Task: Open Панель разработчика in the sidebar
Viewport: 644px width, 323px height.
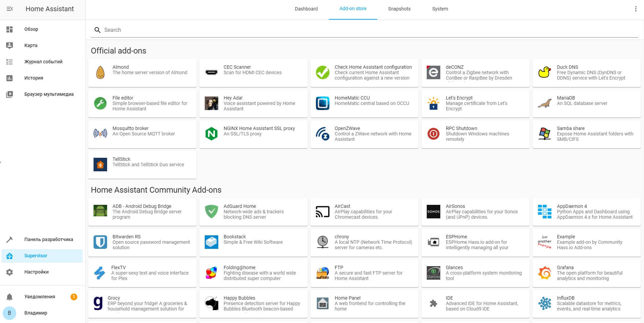Action: point(48,239)
